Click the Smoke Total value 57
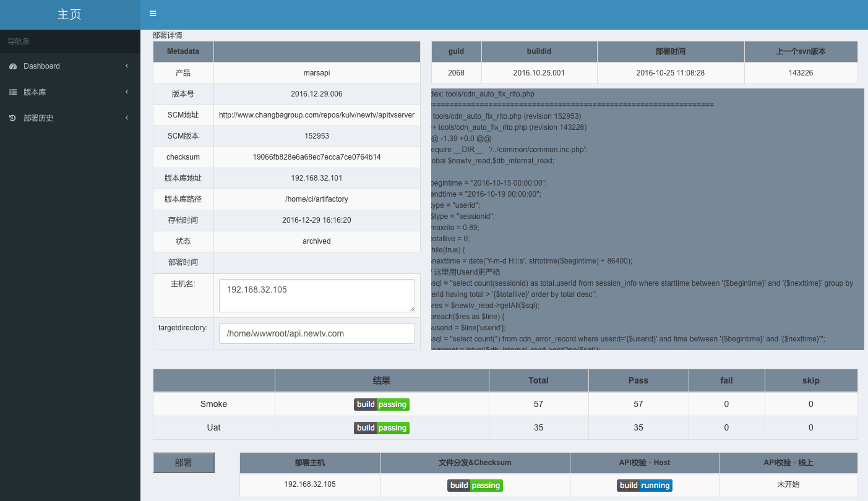This screenshot has height=501, width=868. click(538, 405)
